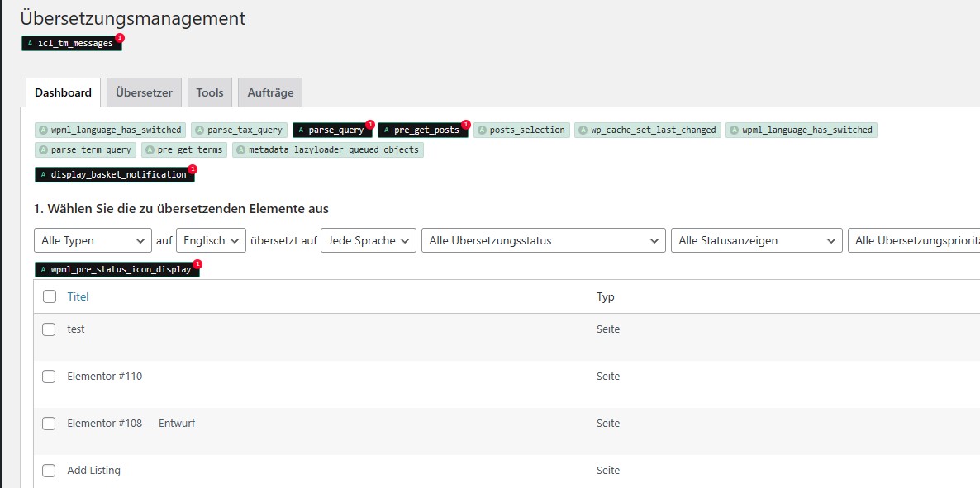Open the Tools tab
980x488 pixels.
(x=209, y=92)
